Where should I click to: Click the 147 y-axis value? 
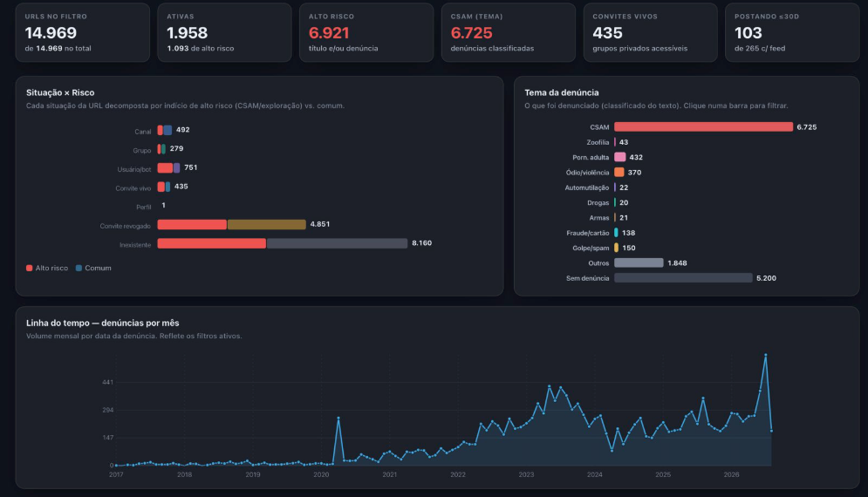point(107,438)
